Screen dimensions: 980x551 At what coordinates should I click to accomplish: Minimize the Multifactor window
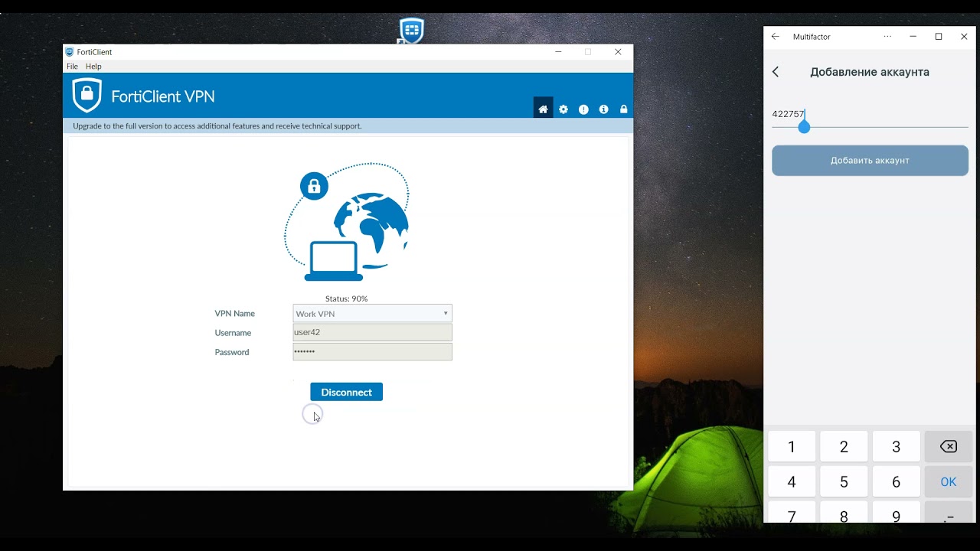click(913, 37)
